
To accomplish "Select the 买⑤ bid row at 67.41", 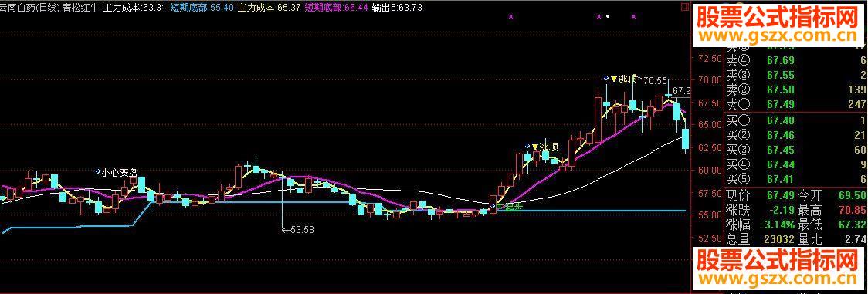I will 796,179.
